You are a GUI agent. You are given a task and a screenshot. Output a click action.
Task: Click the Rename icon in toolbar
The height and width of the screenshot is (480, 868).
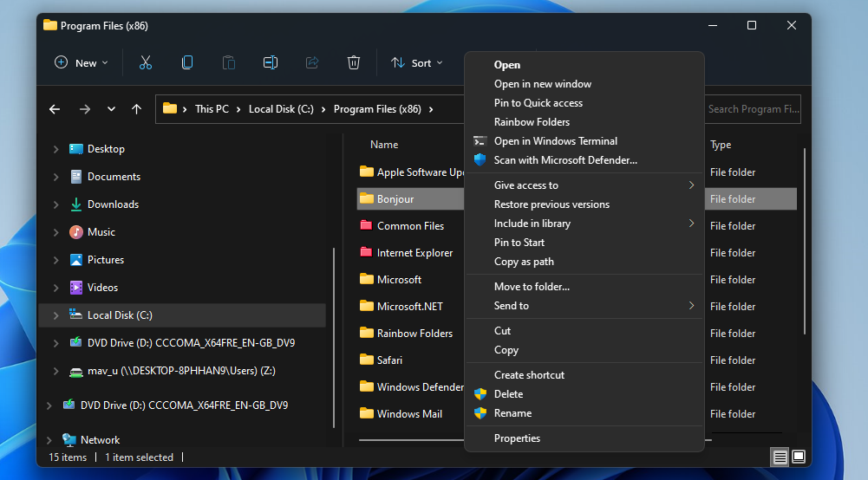271,63
